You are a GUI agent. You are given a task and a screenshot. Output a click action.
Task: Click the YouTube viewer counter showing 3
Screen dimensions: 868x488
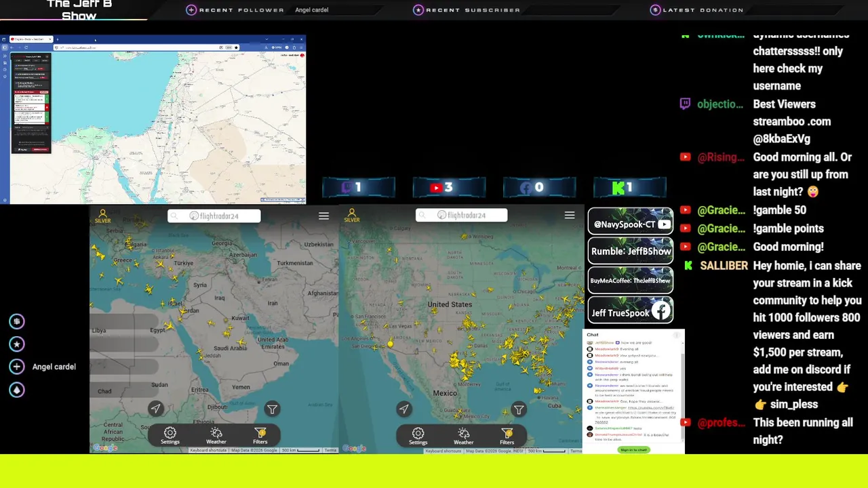(449, 187)
